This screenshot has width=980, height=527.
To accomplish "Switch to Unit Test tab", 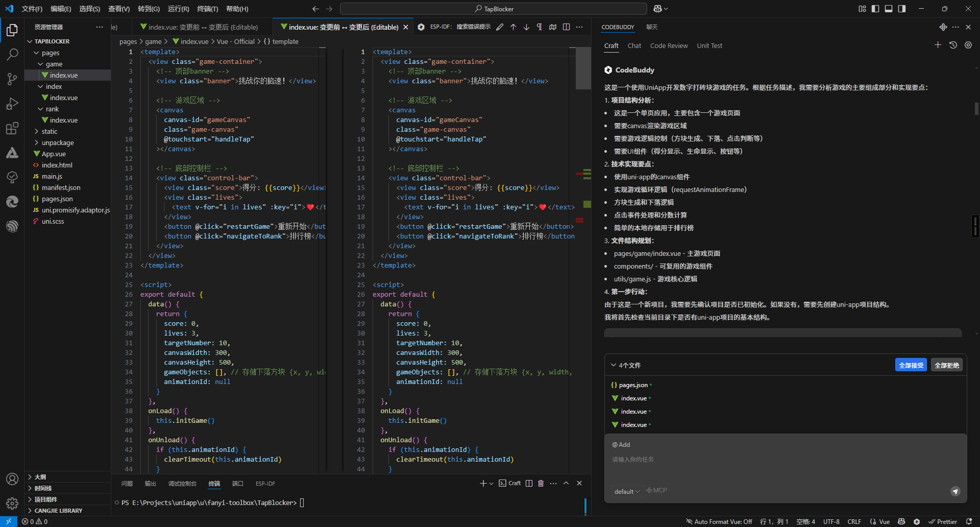I will tap(709, 45).
